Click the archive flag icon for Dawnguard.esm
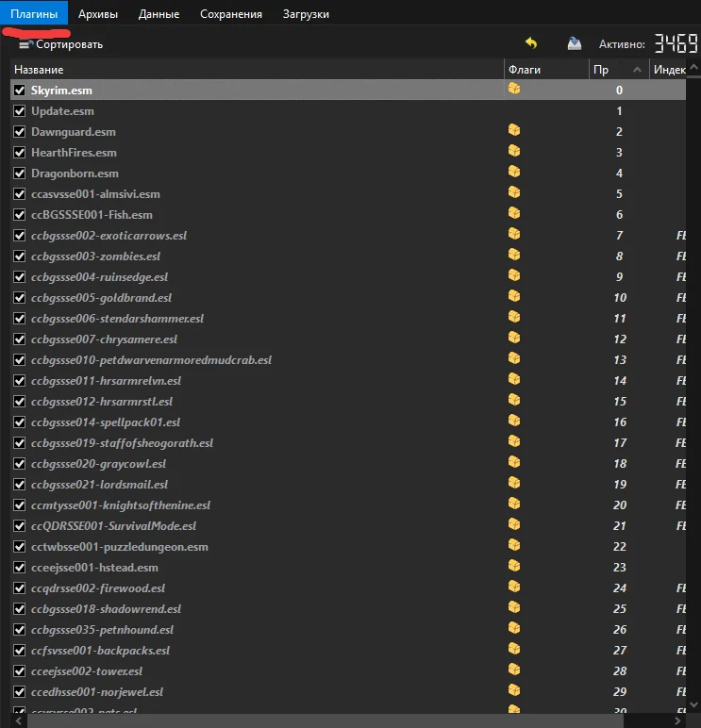This screenshot has height=728, width=701. tap(514, 130)
